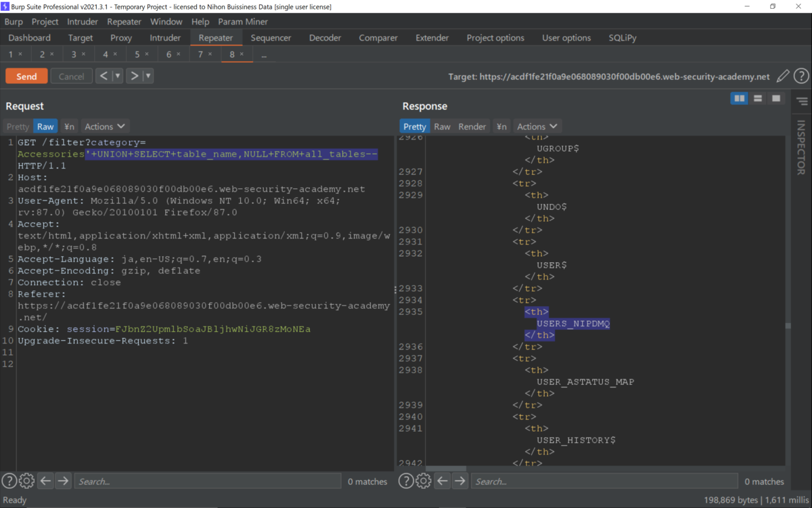Open request search settings gear
This screenshot has height=508, width=812.
26,481
